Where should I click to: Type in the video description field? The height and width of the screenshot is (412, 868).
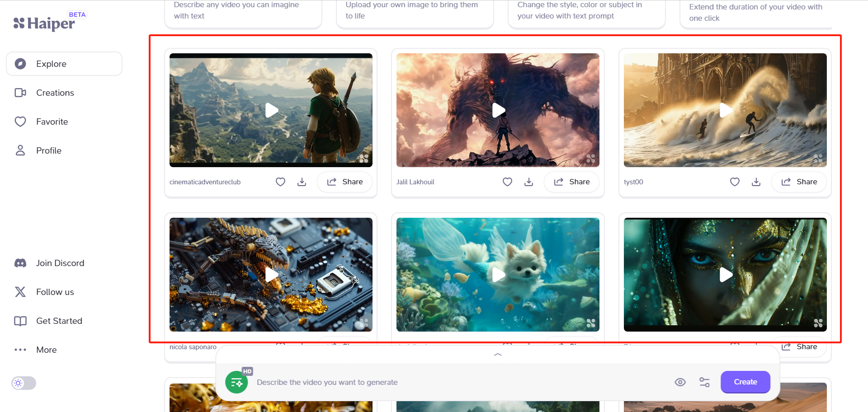[x=452, y=382]
